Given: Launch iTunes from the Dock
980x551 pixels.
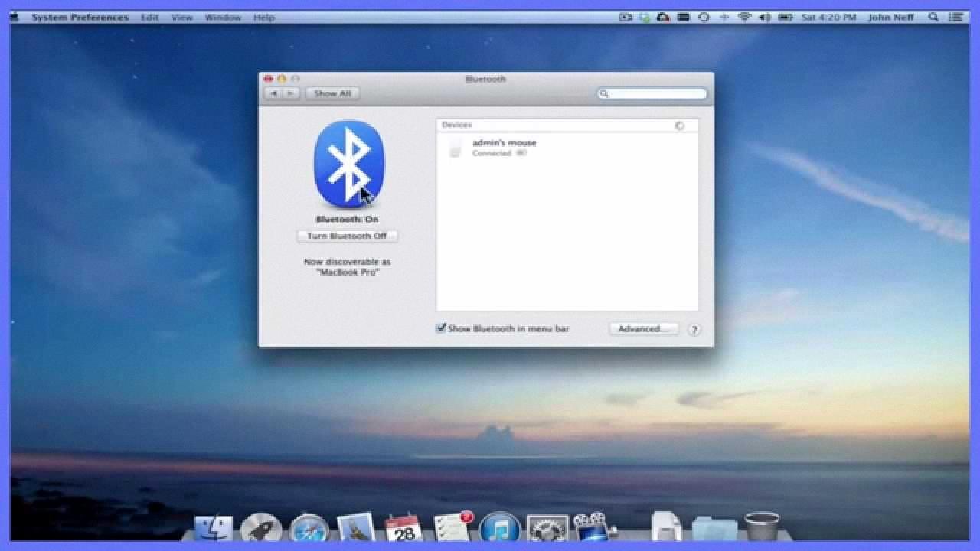Looking at the screenshot, I should click(x=500, y=527).
